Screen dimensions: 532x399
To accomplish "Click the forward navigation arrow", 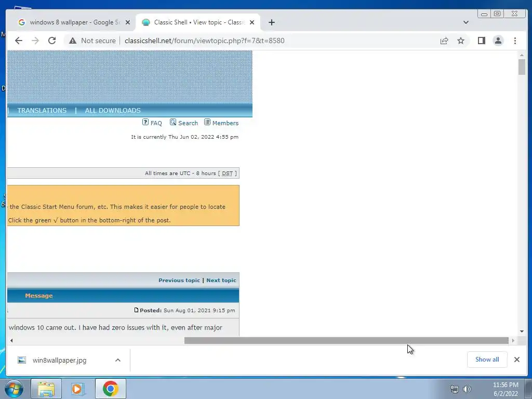I will (x=35, y=41).
